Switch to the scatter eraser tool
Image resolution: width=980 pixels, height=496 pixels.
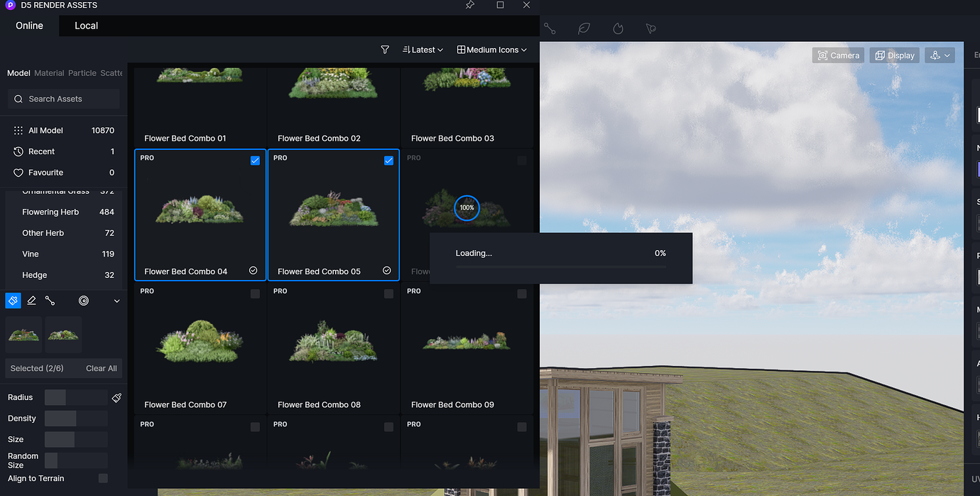(x=31, y=300)
